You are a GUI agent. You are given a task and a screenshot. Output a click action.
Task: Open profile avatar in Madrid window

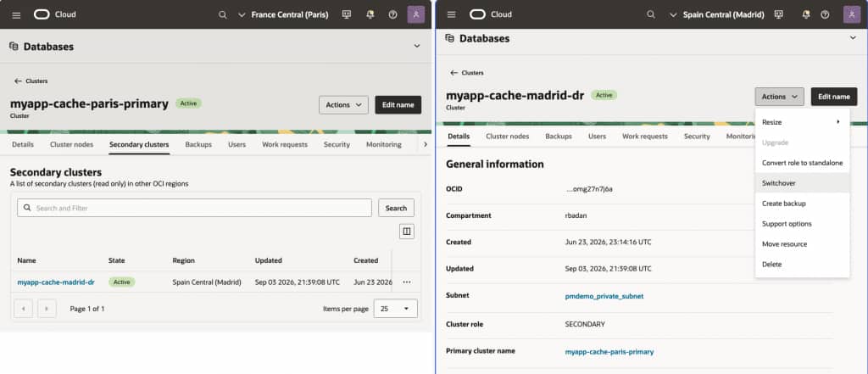coord(851,15)
